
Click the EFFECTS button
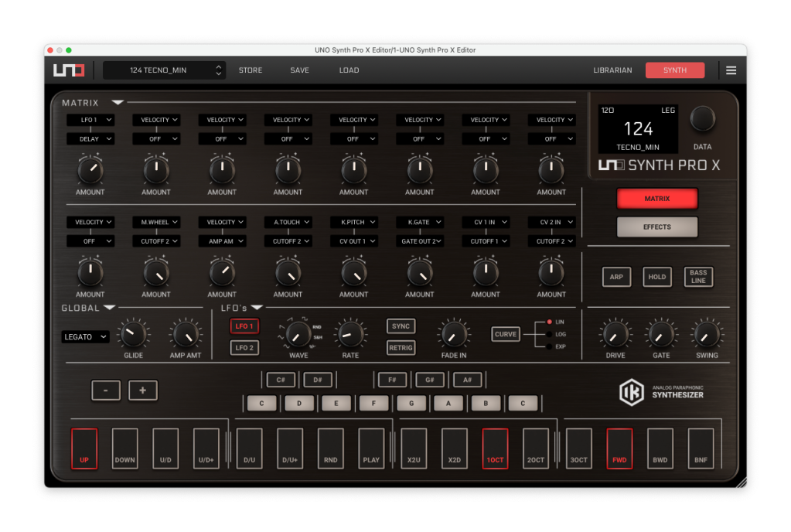(x=657, y=227)
